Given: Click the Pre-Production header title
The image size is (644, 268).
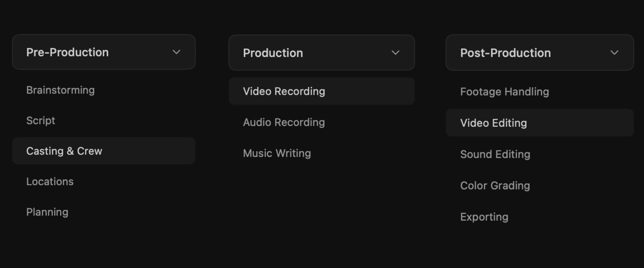Looking at the screenshot, I should coord(67,52).
